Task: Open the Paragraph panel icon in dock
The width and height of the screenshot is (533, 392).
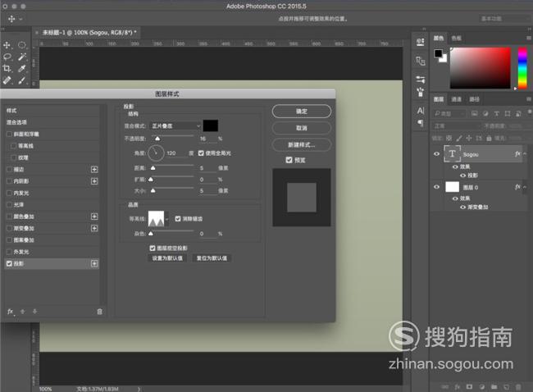Action: 421,123
